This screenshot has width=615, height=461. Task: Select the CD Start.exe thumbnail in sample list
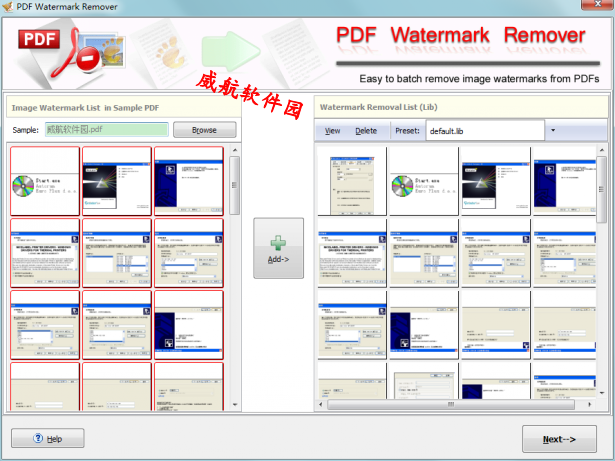45,181
